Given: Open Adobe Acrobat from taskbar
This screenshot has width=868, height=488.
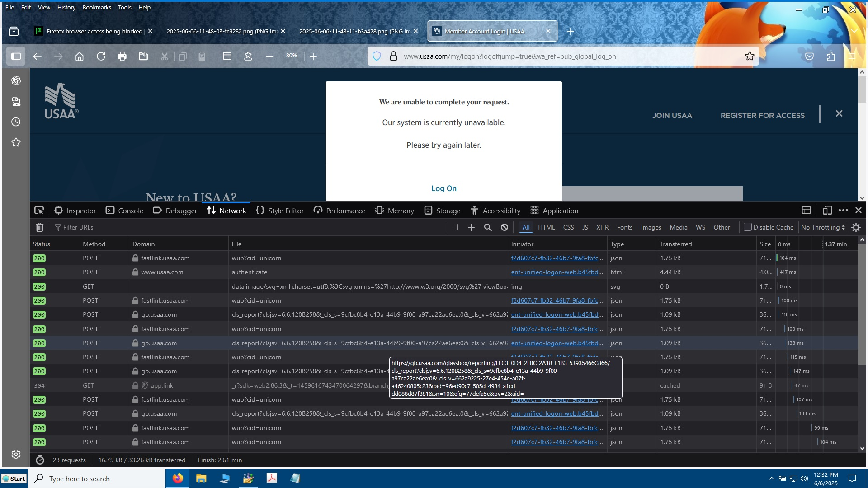Looking at the screenshot, I should pos(272,478).
